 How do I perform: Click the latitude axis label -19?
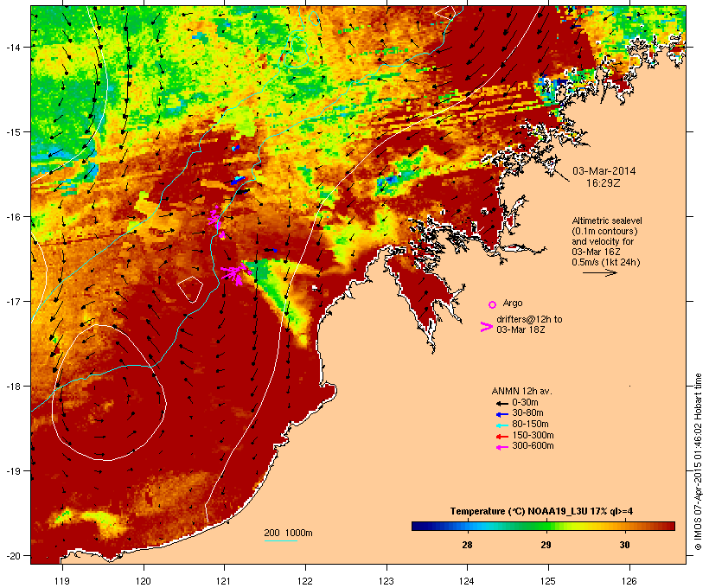(x=13, y=471)
